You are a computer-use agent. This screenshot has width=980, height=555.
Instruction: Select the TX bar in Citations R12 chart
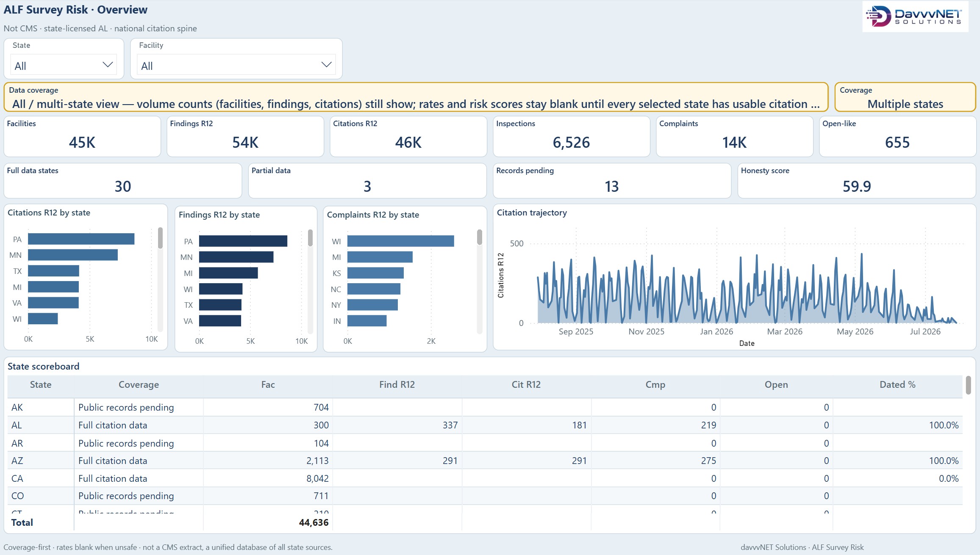(54, 271)
